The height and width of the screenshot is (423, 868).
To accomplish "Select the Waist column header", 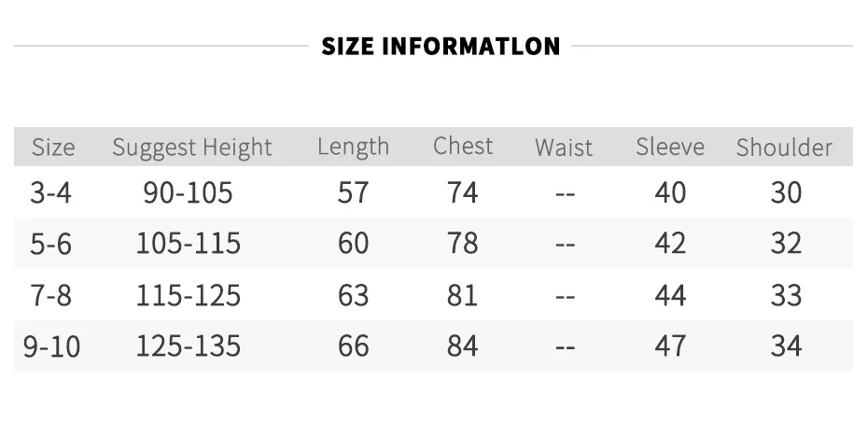I will (564, 148).
